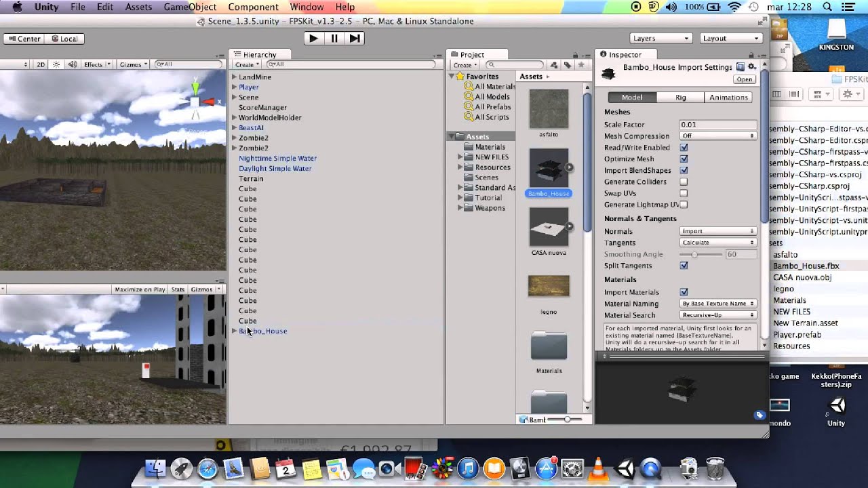Switch to the Rig tab
The image size is (868, 488).
[680, 98]
